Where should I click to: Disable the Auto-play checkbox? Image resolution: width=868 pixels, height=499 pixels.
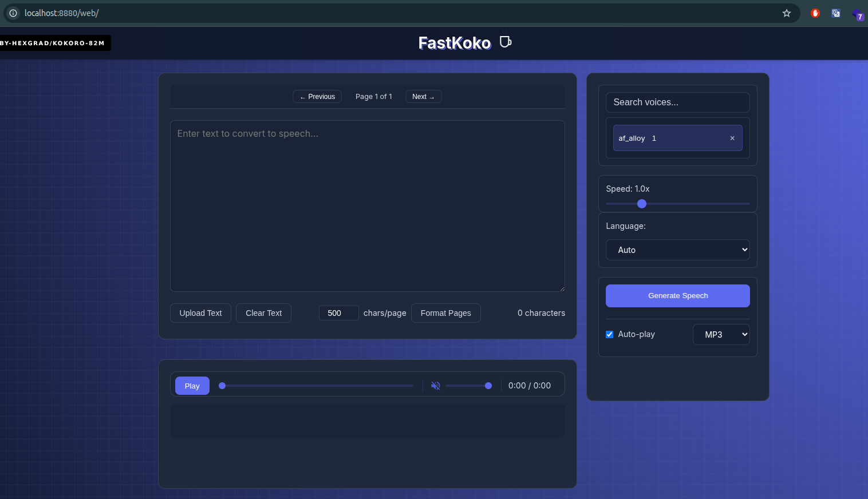(x=609, y=334)
